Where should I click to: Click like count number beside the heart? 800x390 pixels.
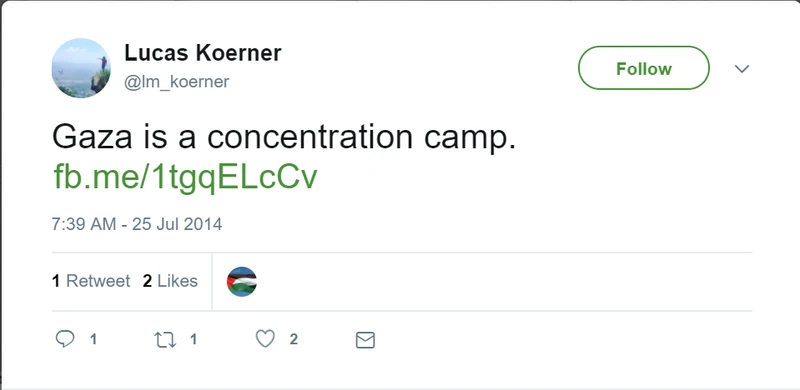294,339
